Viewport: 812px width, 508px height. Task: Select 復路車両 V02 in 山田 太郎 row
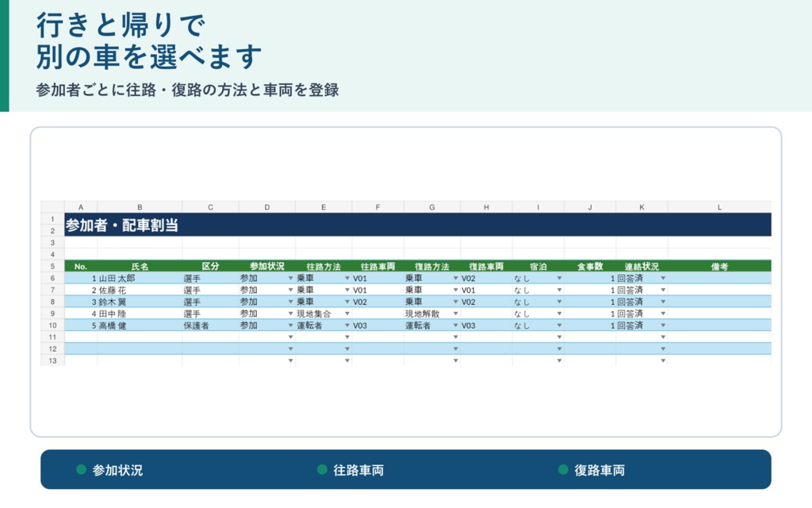point(486,279)
